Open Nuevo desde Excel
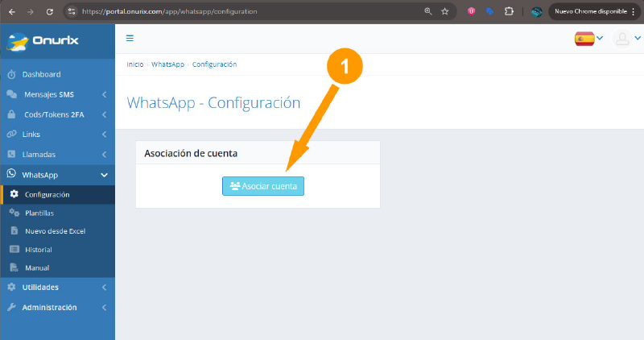 coord(57,231)
